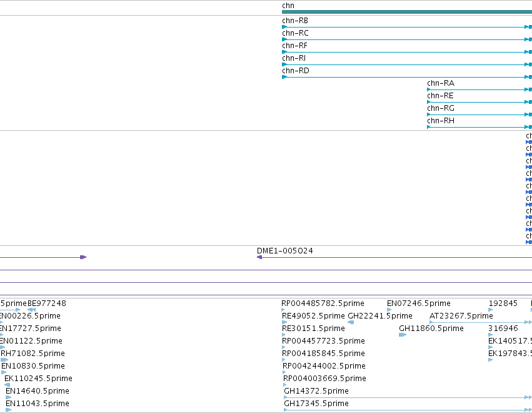This screenshot has height=413, width=532.
Task: Select the chn gene label
Action: click(288, 6)
